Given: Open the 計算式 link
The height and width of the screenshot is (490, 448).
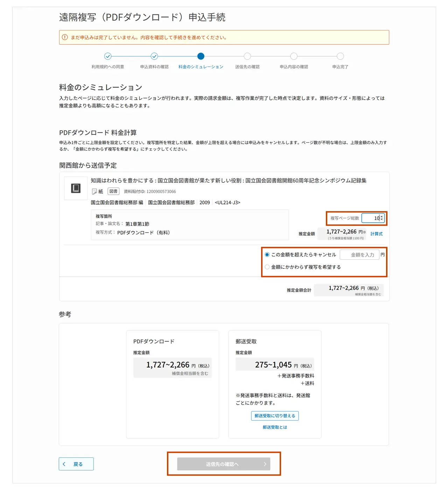Looking at the screenshot, I should pyautogui.click(x=377, y=234).
